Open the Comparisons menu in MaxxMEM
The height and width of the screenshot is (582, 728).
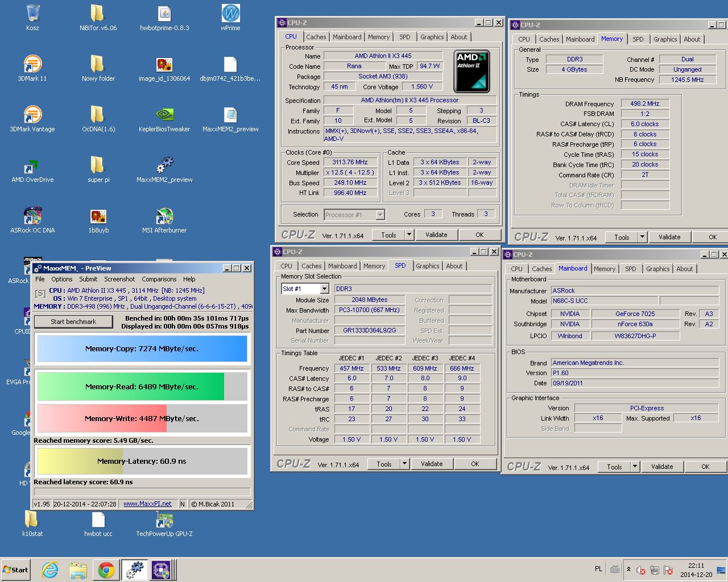(159, 279)
